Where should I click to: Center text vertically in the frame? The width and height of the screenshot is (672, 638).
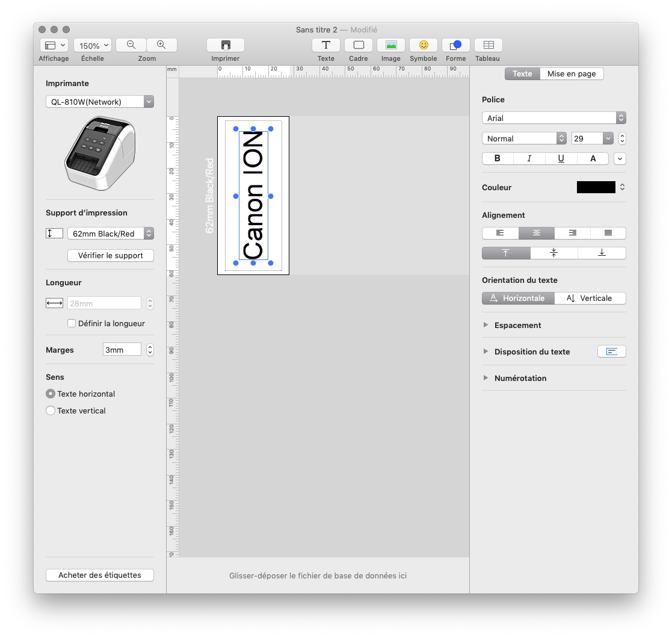[554, 253]
